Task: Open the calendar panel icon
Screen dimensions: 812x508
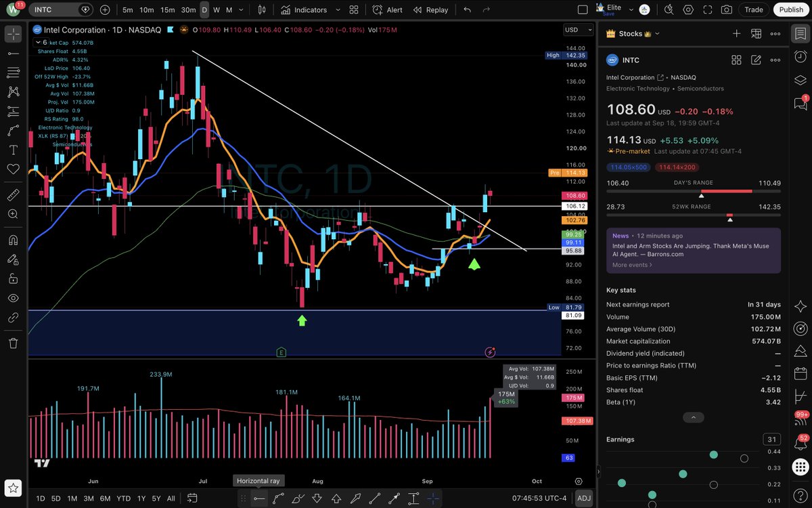Action: click(x=800, y=373)
